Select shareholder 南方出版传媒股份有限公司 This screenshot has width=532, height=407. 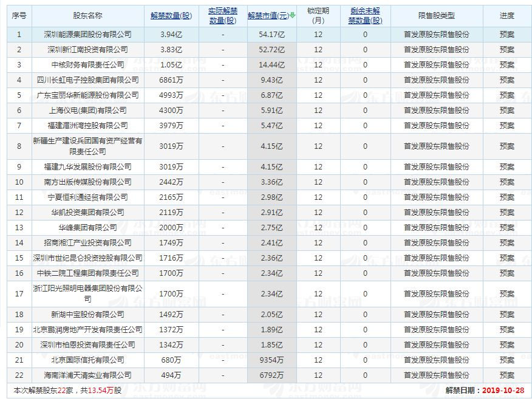87,182
